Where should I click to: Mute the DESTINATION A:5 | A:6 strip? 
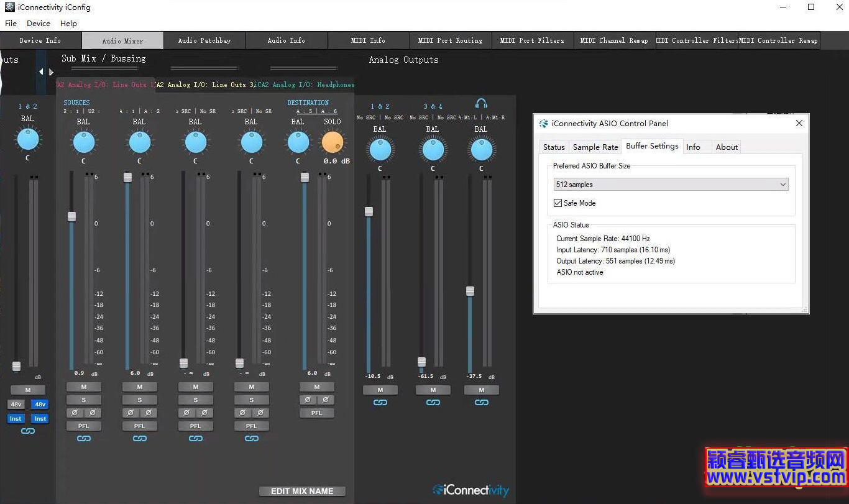[317, 387]
